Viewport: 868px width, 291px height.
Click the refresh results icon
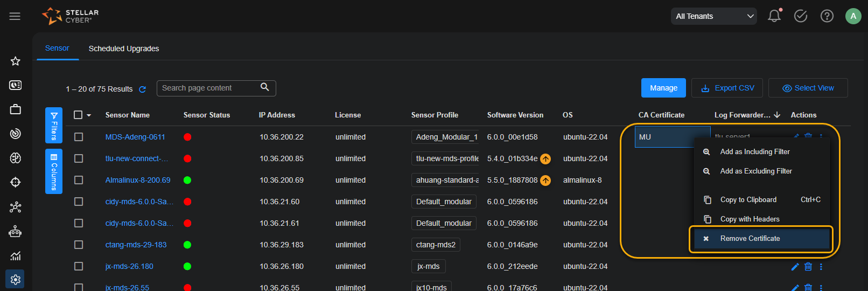click(143, 89)
